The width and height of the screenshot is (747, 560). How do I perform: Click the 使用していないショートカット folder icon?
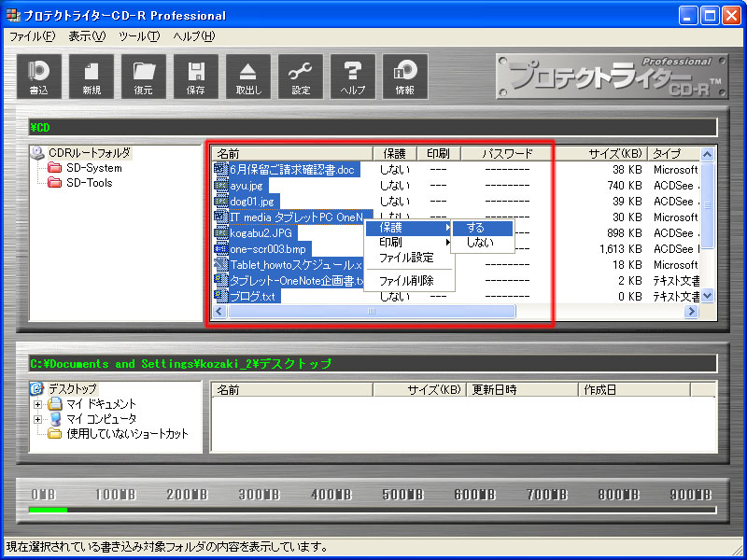[x=55, y=434]
